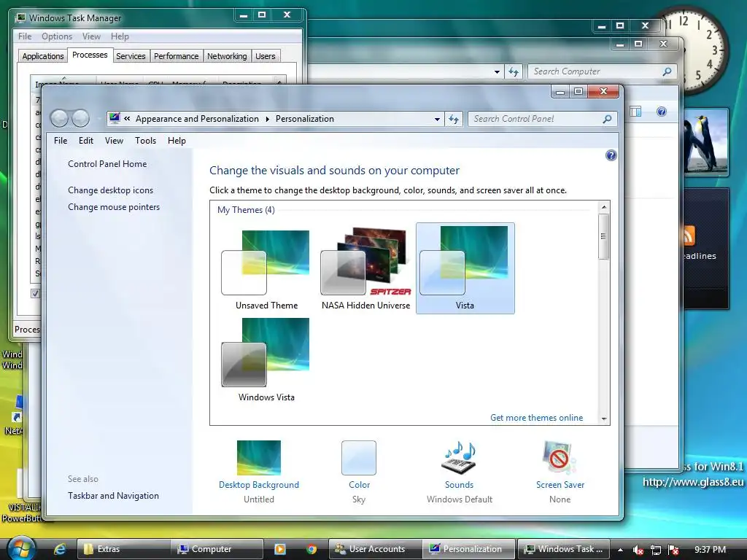
Task: Expand the breadcrumb chevrons before Appearance and Personalization
Action: pyautogui.click(x=127, y=119)
